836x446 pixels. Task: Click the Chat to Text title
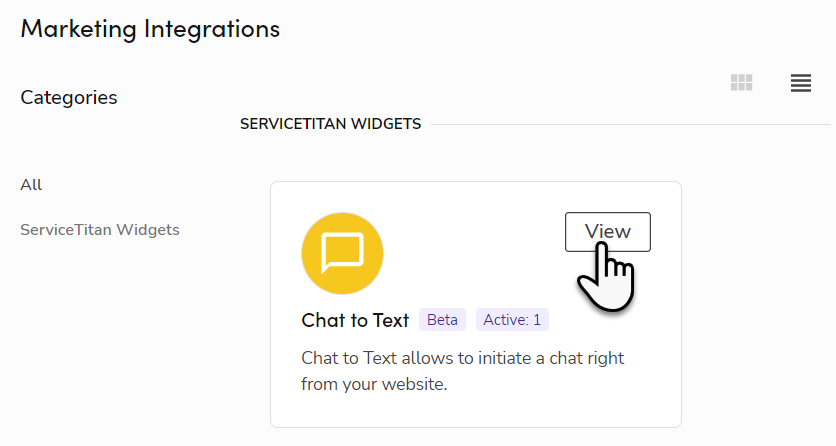[355, 321]
